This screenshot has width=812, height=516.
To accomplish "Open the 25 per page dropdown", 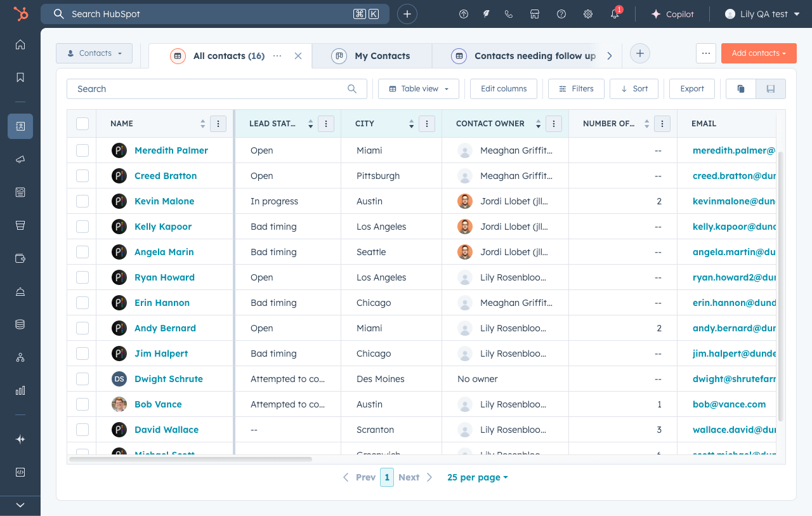I will click(x=478, y=477).
